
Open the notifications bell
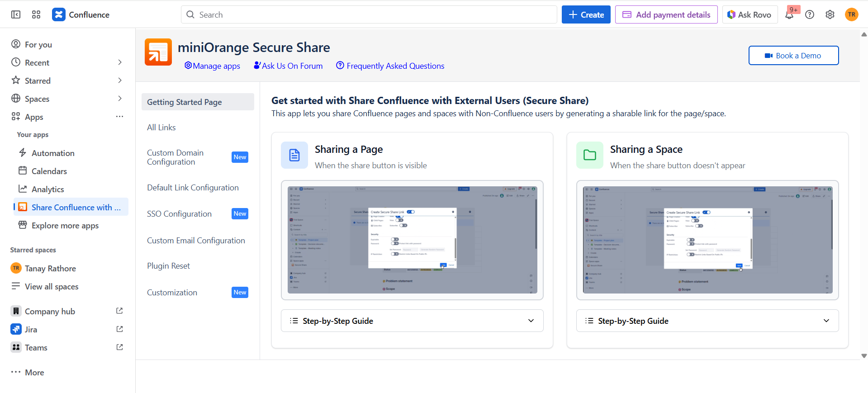pyautogui.click(x=789, y=14)
